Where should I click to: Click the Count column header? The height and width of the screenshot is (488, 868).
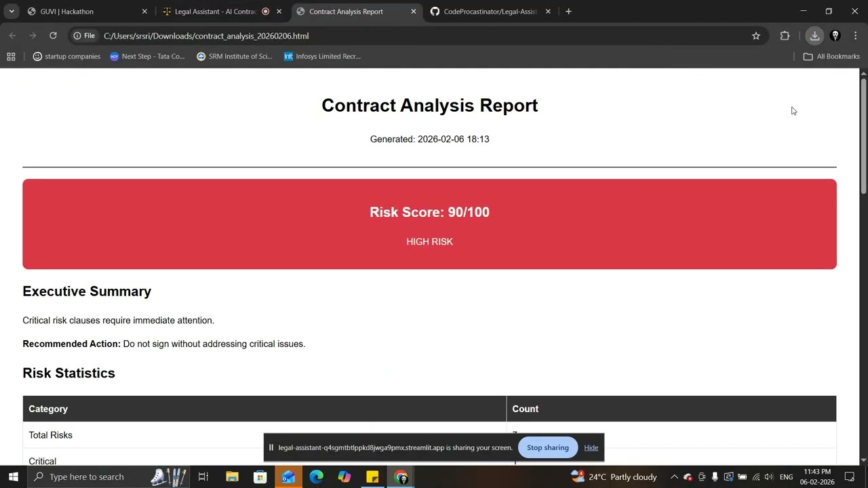click(x=671, y=409)
